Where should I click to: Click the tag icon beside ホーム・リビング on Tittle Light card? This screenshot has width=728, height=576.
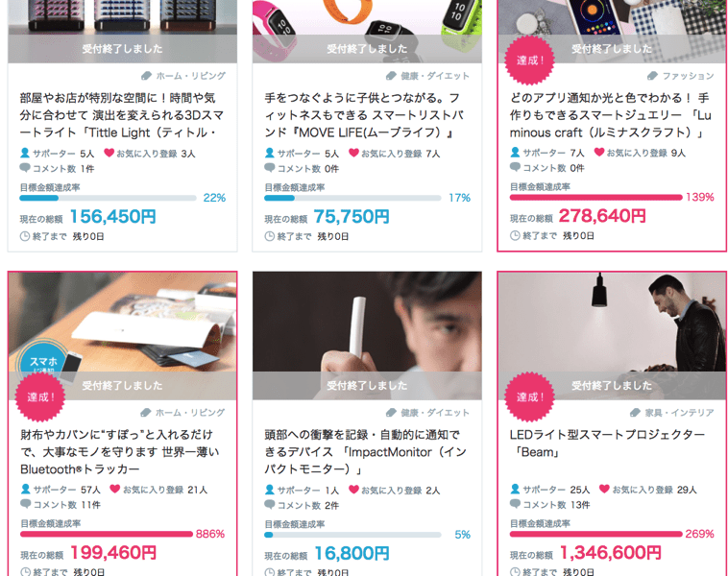click(146, 76)
